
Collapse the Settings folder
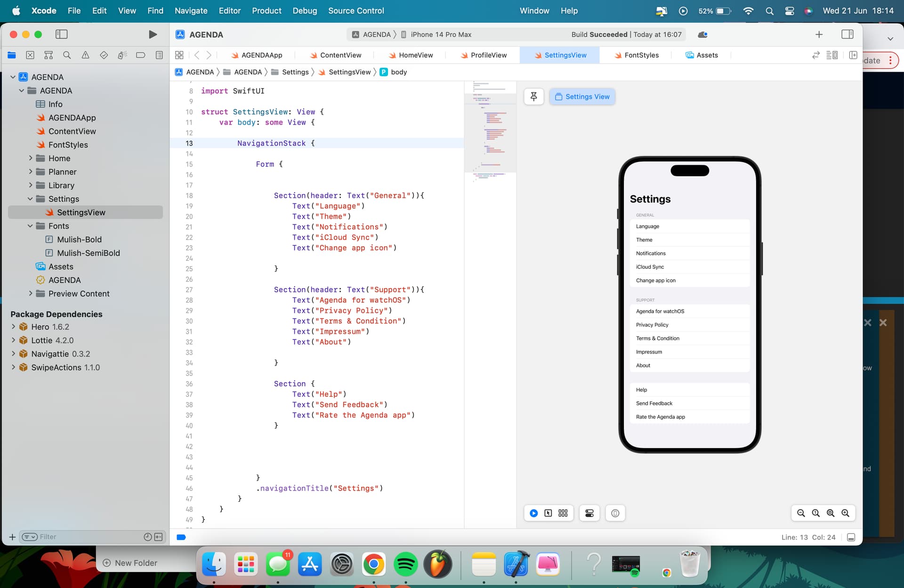coord(31,199)
